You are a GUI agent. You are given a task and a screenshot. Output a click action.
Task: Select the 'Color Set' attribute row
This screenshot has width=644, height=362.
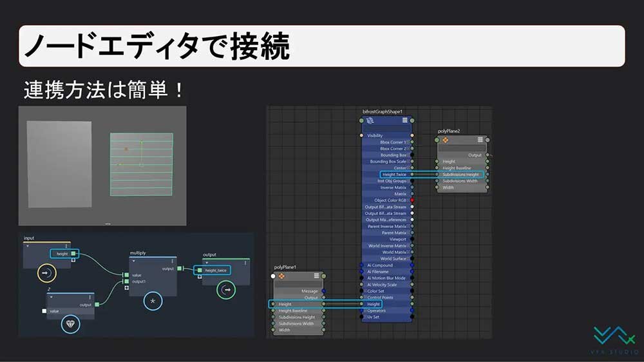(375, 291)
